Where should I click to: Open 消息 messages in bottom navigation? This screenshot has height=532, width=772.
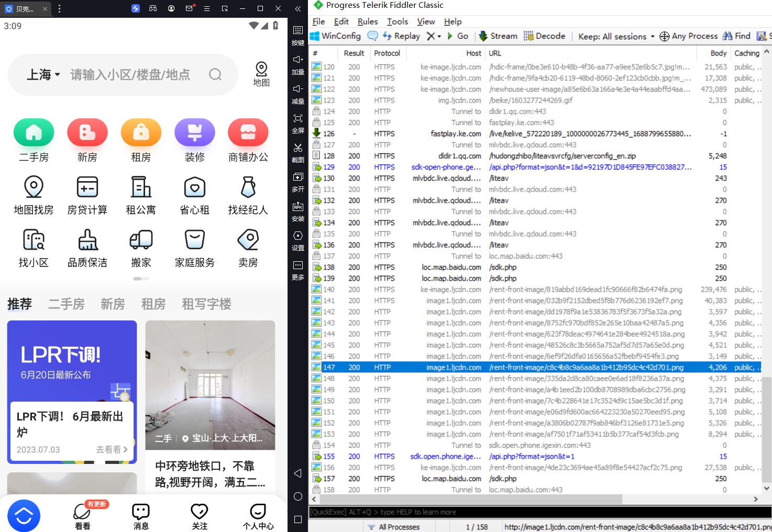[x=141, y=516]
